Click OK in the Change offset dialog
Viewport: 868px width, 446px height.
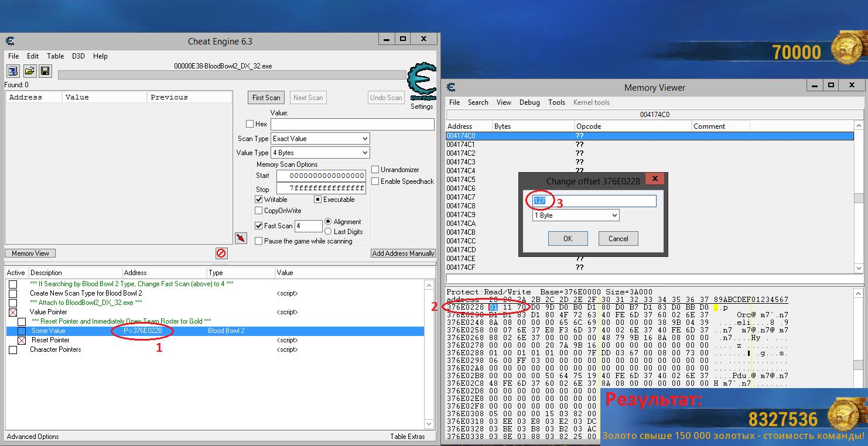568,238
